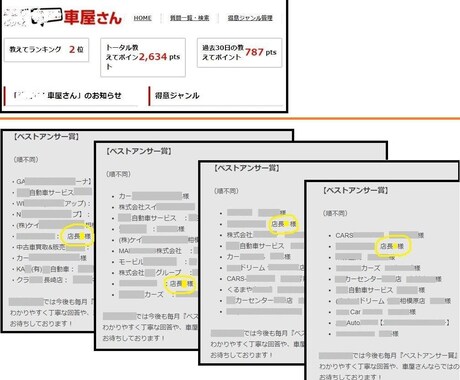
Task: Open the HOME link
Action: pos(142,18)
